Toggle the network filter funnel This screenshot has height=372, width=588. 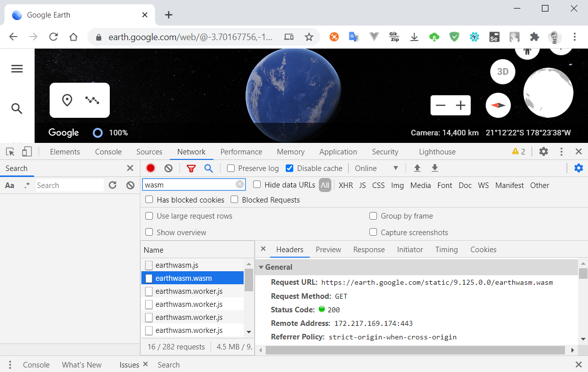click(191, 168)
